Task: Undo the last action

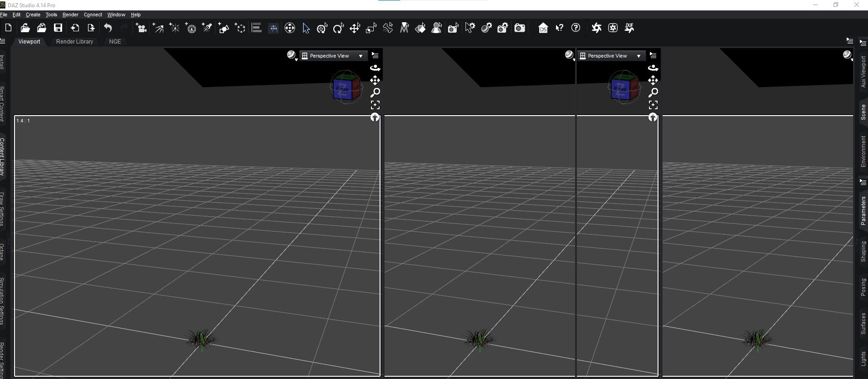Action: pos(108,28)
